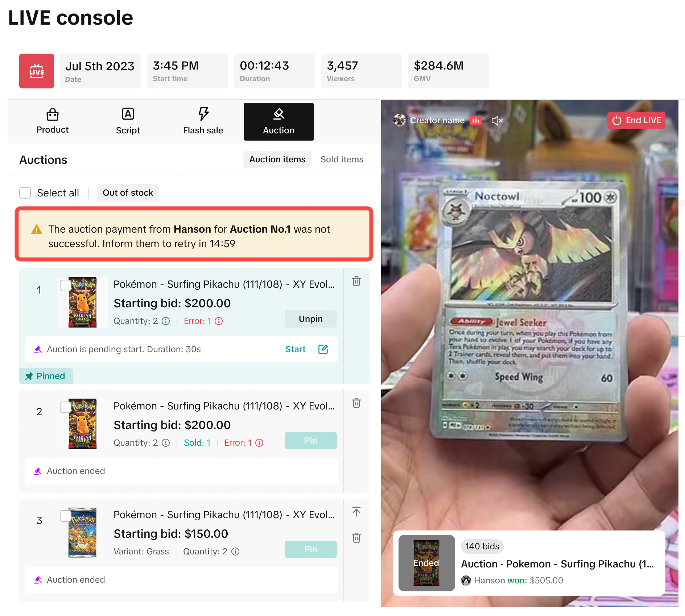Show the Auction items list

(277, 159)
